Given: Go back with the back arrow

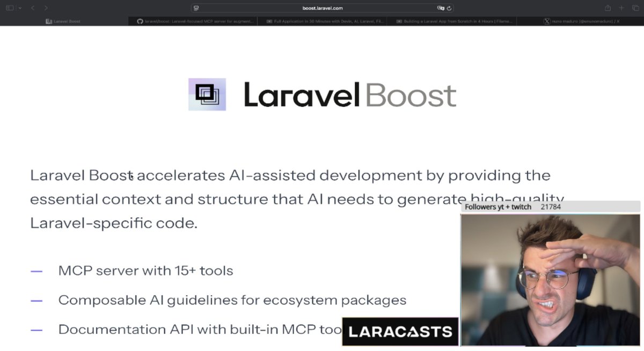Looking at the screenshot, I should click(x=33, y=8).
